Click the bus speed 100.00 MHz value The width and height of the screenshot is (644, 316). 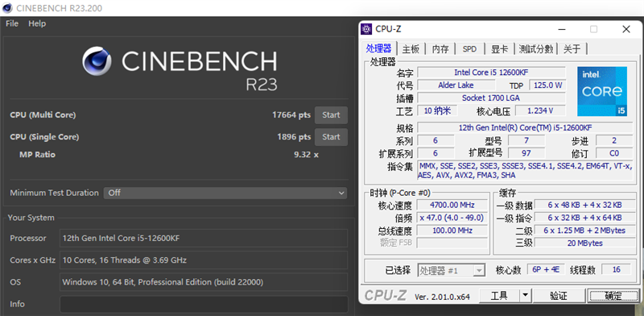pos(452,231)
